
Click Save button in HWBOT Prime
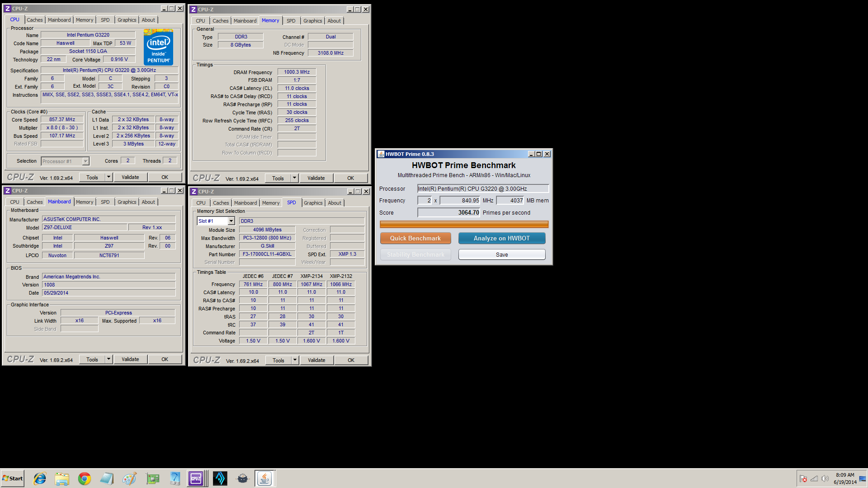[502, 254]
